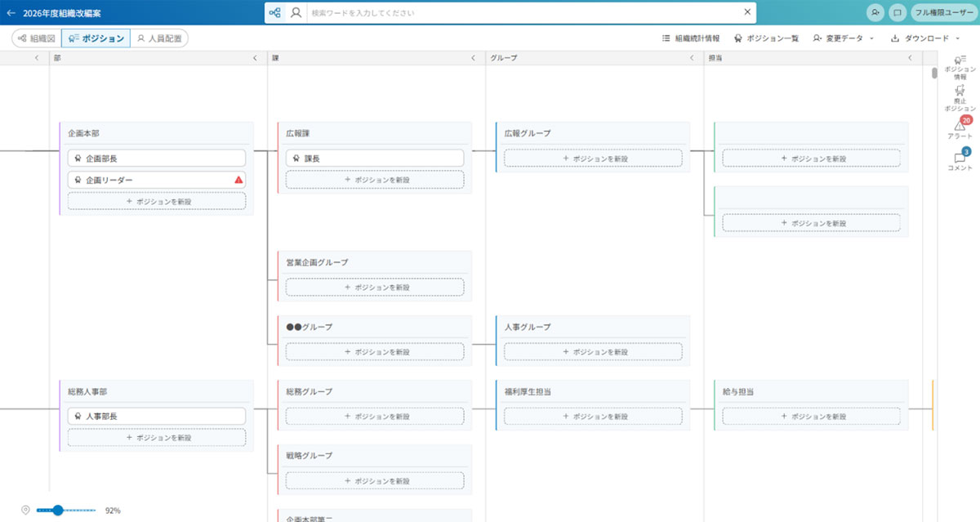Screen dimensions: 980x522
Task: Add a new position in 総務グループ
Action: (375, 417)
